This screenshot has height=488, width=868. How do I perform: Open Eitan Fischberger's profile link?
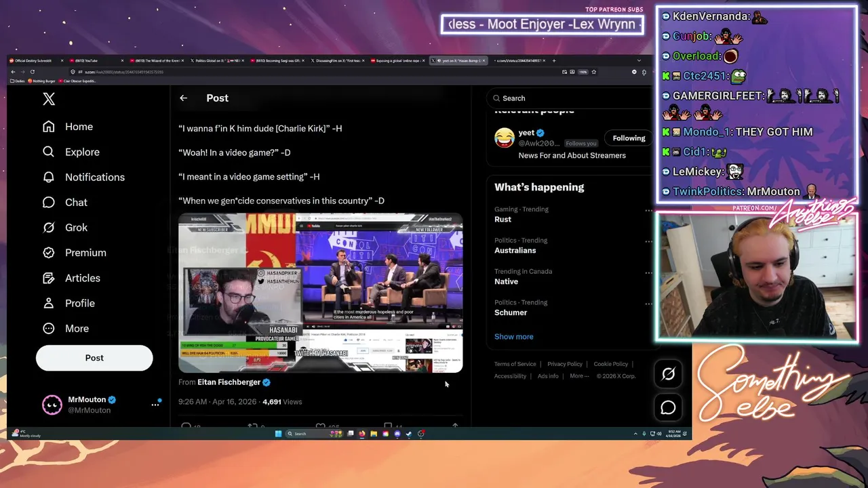(x=229, y=382)
